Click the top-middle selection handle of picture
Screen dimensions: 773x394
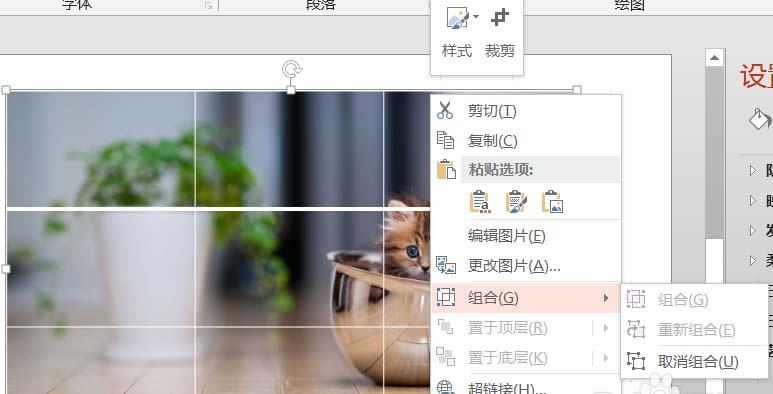click(x=291, y=90)
